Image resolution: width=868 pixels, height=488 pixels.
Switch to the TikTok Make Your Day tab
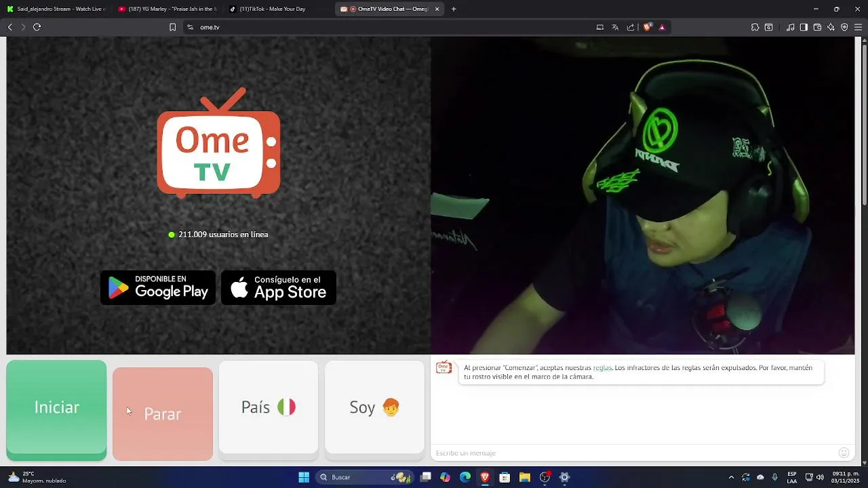(x=278, y=9)
